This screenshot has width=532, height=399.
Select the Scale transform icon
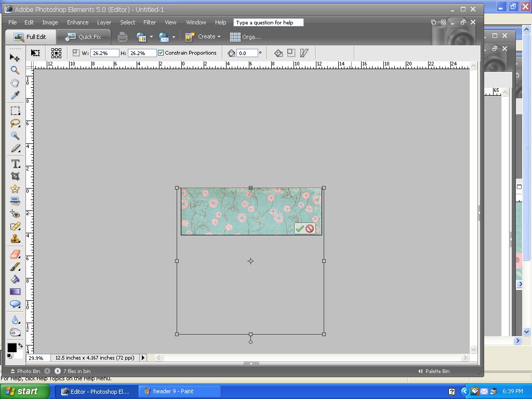[x=291, y=53]
